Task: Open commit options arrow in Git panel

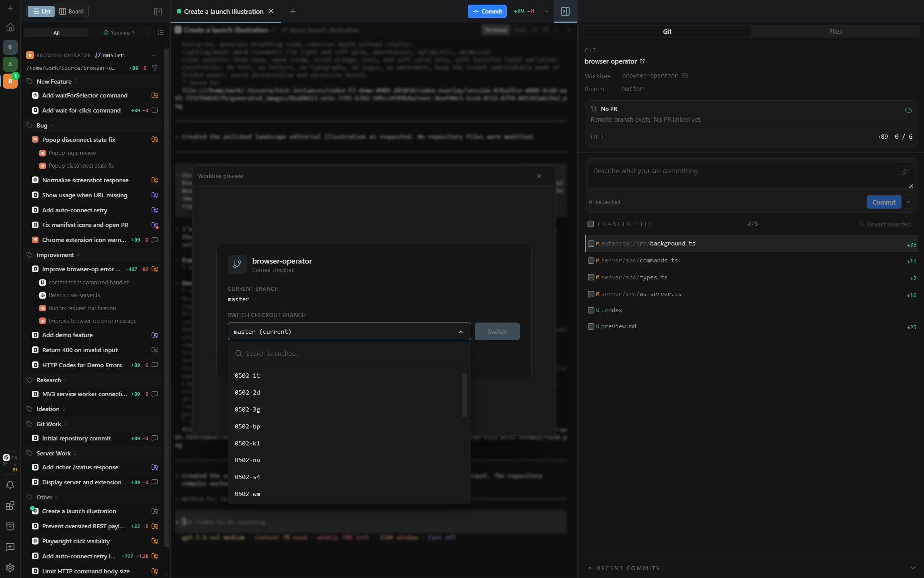Action: [909, 202]
